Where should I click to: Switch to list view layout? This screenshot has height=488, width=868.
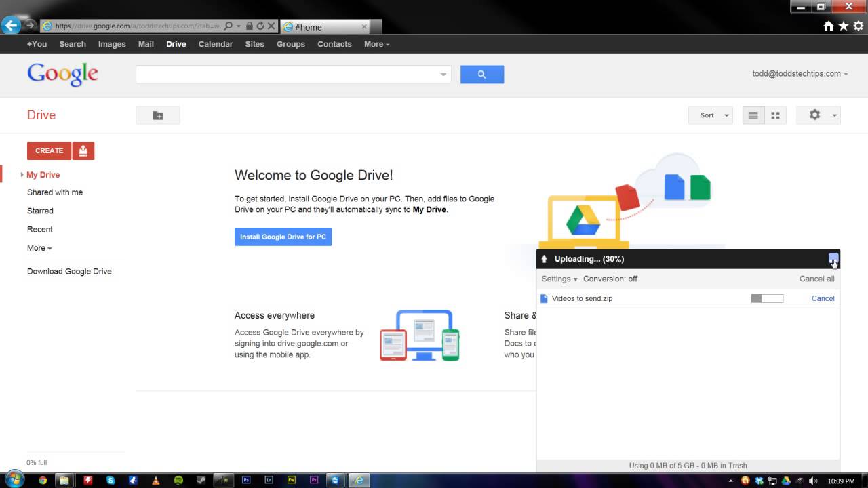coord(753,115)
